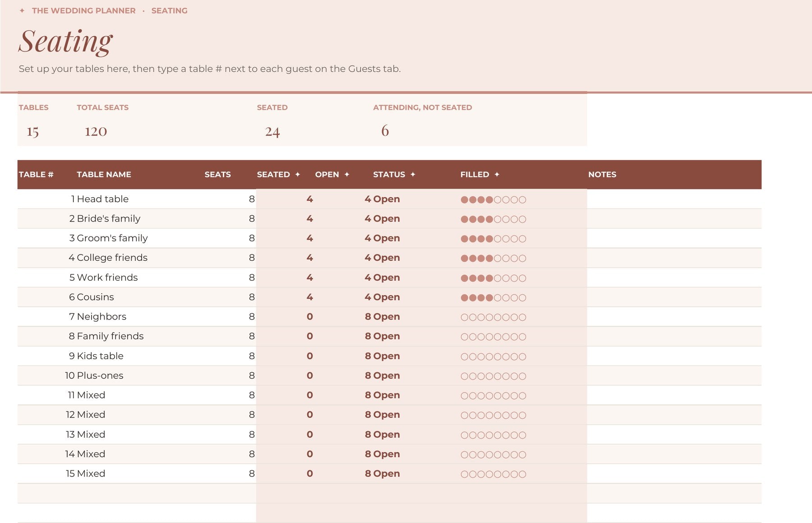Click the TABLES count value 15
Image resolution: width=812 pixels, height=523 pixels.
click(32, 131)
